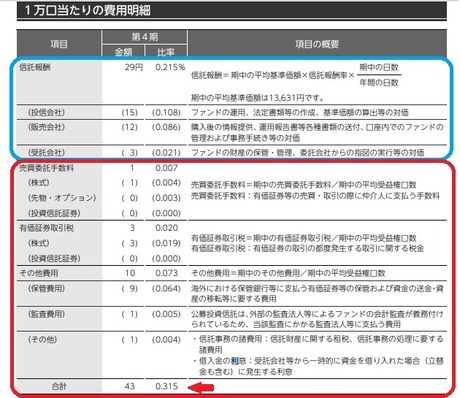Click "(投資信託証券)" under 有価証券取引税

pyautogui.click(x=54, y=259)
